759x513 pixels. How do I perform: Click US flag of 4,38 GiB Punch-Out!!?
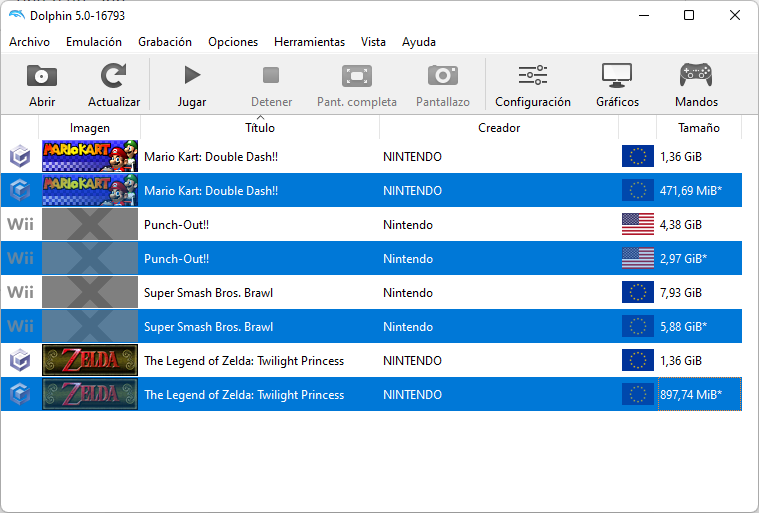click(x=638, y=225)
